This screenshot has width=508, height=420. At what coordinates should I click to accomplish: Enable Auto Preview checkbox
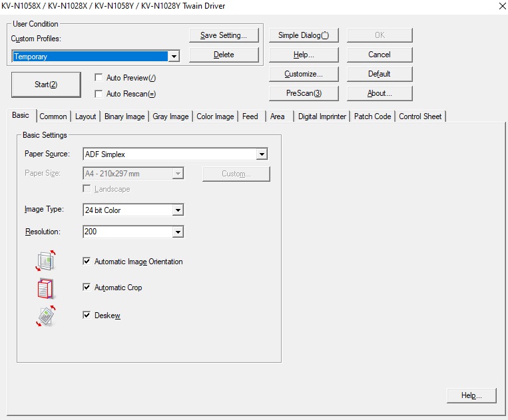99,78
